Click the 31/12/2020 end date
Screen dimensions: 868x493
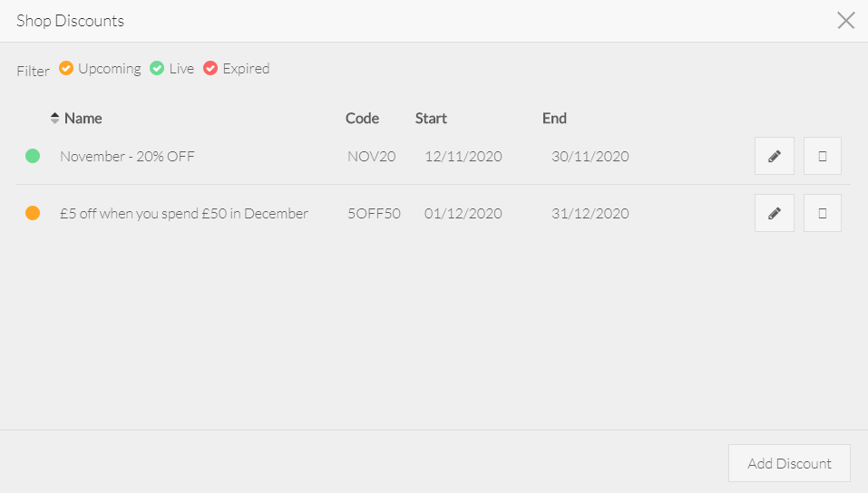[x=590, y=213]
